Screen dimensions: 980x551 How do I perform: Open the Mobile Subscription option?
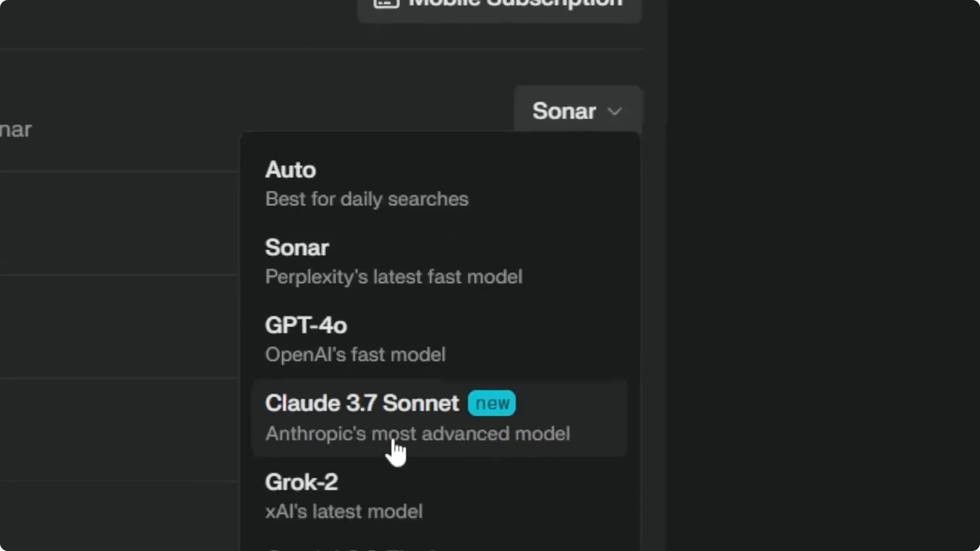coord(499,5)
